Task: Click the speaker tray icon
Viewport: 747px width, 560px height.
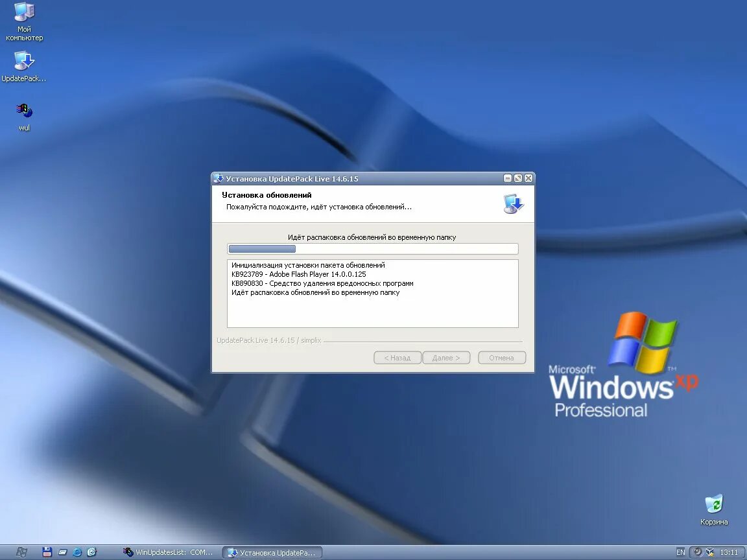Action: [x=698, y=552]
